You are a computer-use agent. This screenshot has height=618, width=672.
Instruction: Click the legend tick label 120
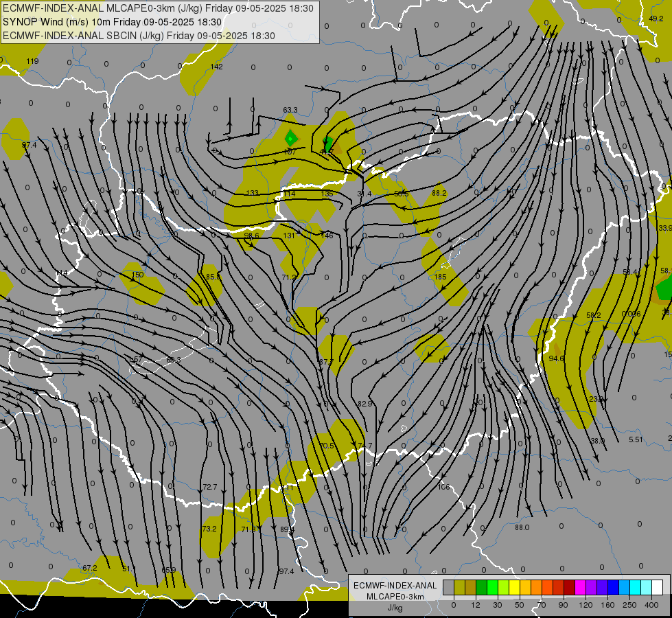pos(586,605)
